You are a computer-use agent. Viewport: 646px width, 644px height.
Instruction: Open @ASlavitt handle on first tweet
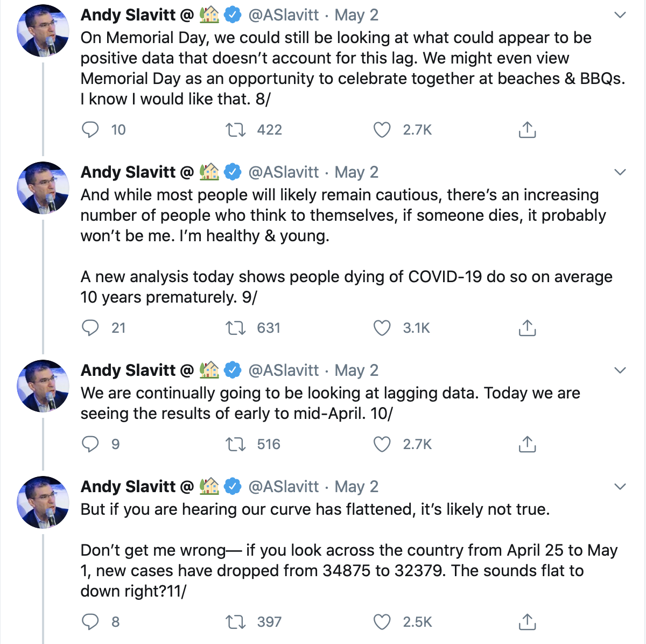(x=283, y=15)
